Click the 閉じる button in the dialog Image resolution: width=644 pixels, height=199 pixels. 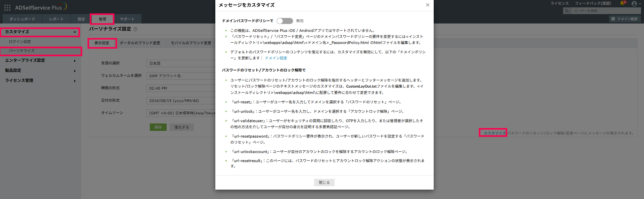coord(324,183)
